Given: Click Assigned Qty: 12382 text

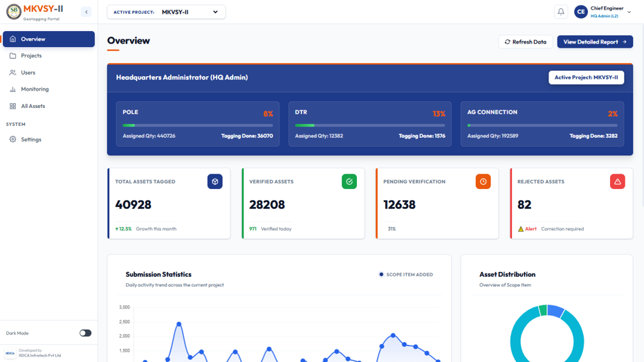Looking at the screenshot, I should 319,136.
